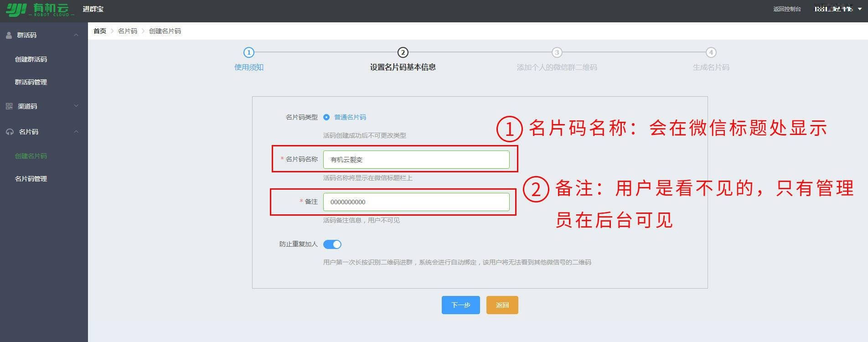Click the 有机云 Robot Cloud logo
868x342 pixels.
pos(40,10)
